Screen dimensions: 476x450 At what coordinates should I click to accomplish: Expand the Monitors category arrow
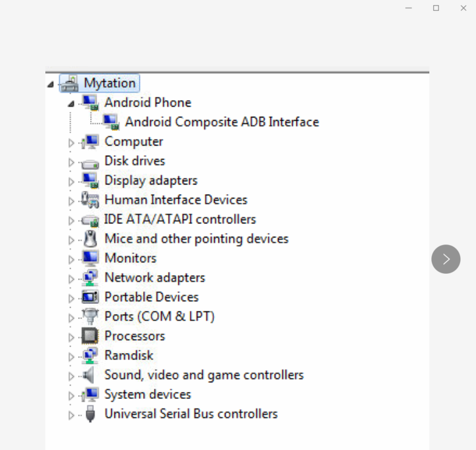pyautogui.click(x=71, y=259)
